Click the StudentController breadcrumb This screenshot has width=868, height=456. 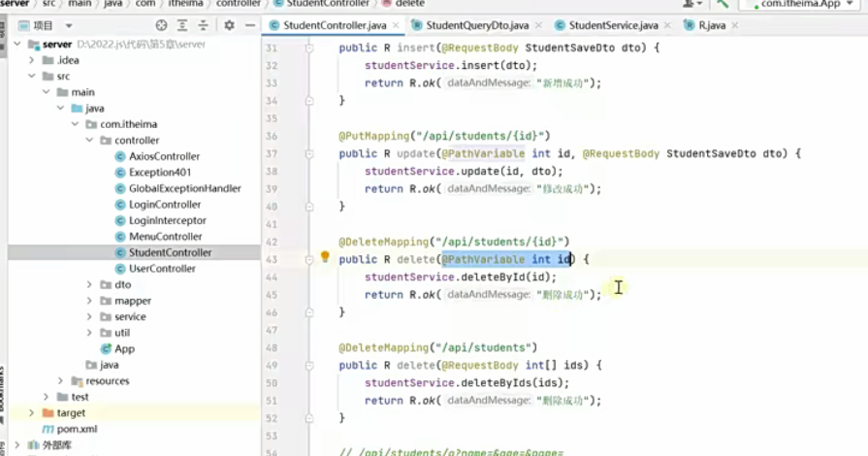click(x=328, y=3)
